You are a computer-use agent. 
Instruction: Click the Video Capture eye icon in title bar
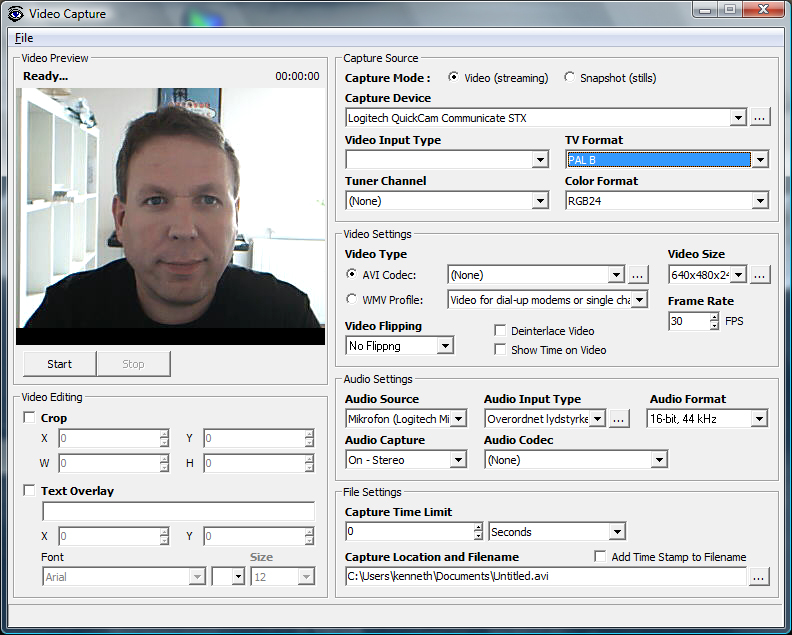click(x=15, y=13)
